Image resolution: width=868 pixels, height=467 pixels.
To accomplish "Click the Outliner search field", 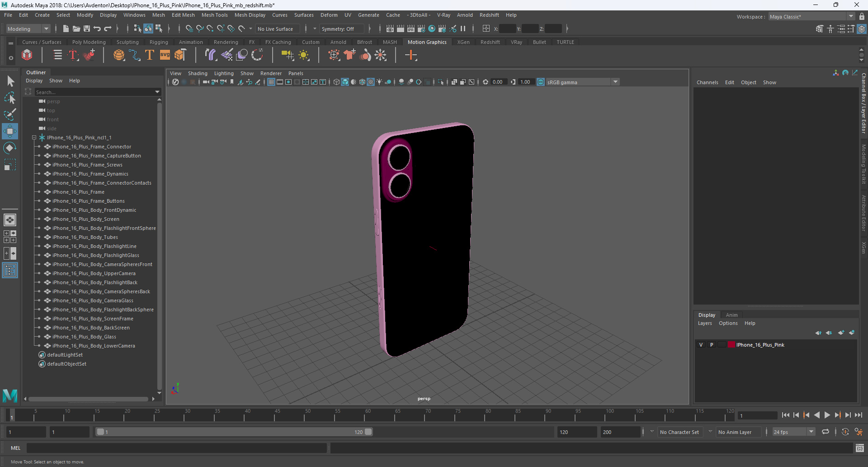I will (94, 92).
